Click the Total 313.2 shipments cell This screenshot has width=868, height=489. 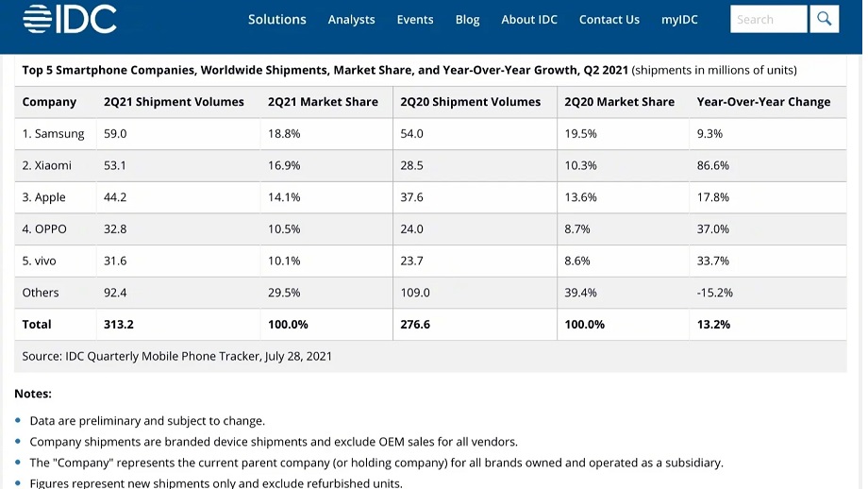(x=119, y=325)
